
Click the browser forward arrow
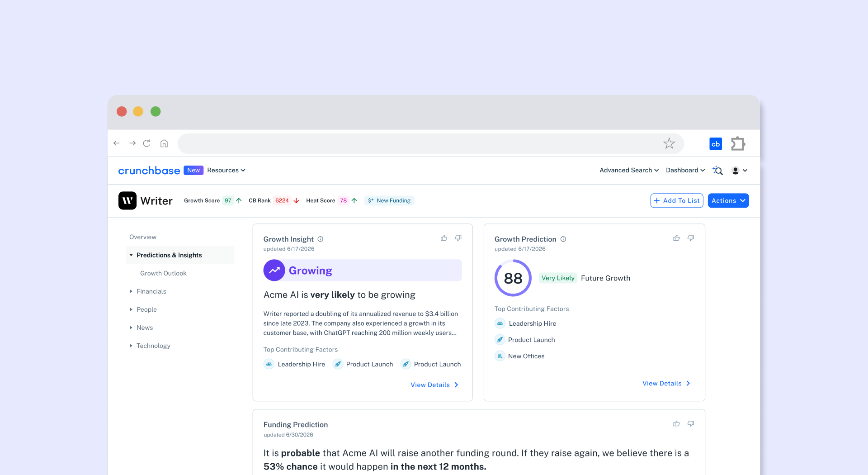point(132,143)
